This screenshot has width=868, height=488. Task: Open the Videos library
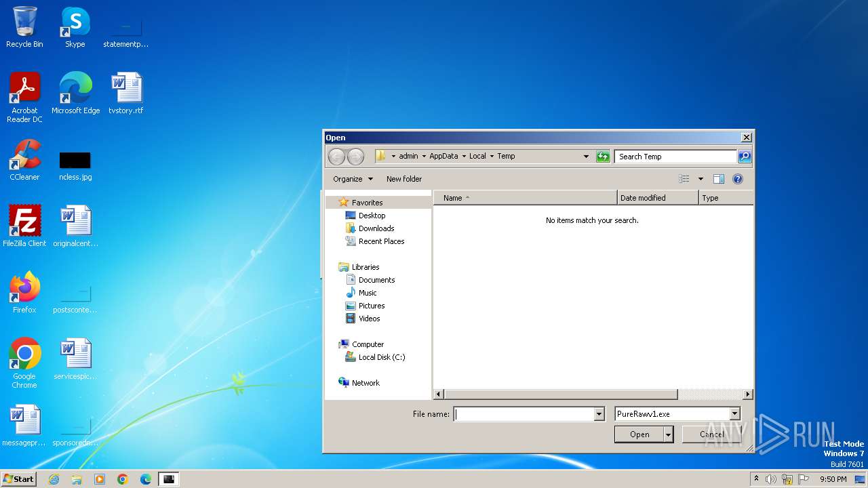pyautogui.click(x=370, y=319)
